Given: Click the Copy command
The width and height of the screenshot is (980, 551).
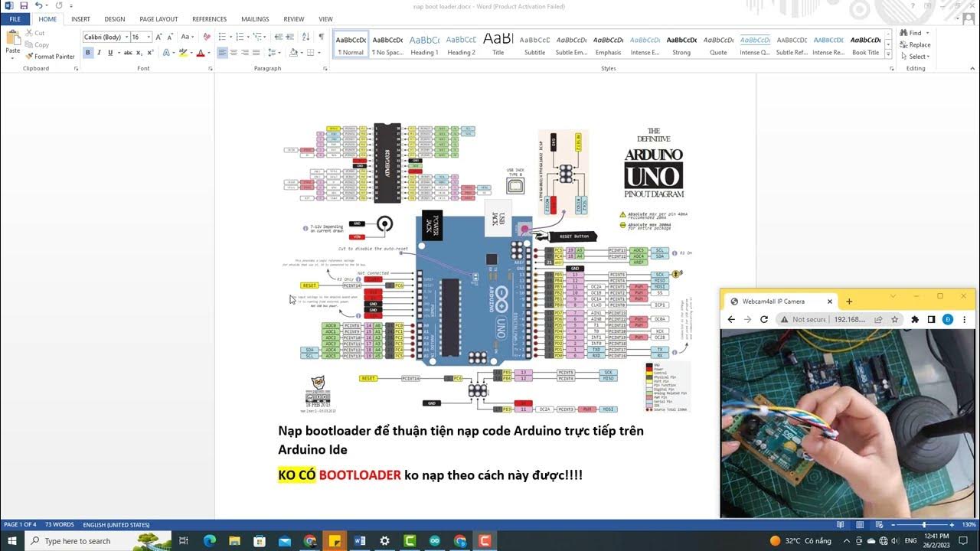Looking at the screenshot, I should (x=37, y=44).
